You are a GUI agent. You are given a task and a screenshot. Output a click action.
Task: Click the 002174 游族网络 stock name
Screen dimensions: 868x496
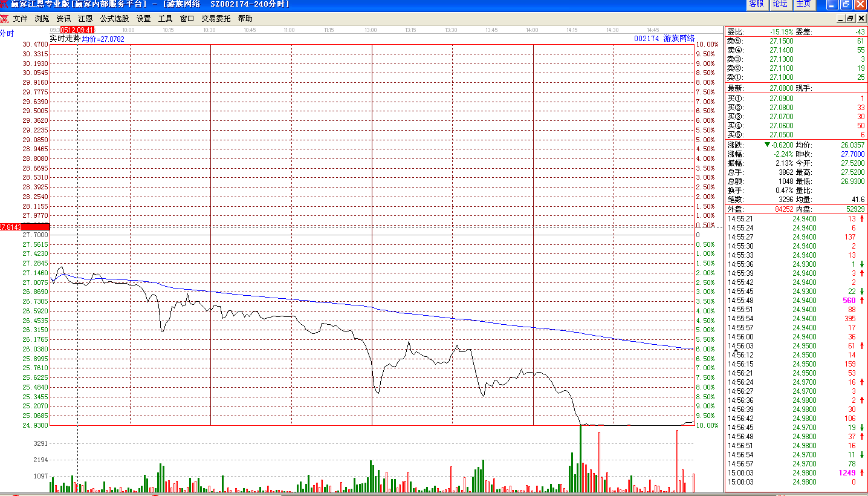pyautogui.click(x=664, y=38)
